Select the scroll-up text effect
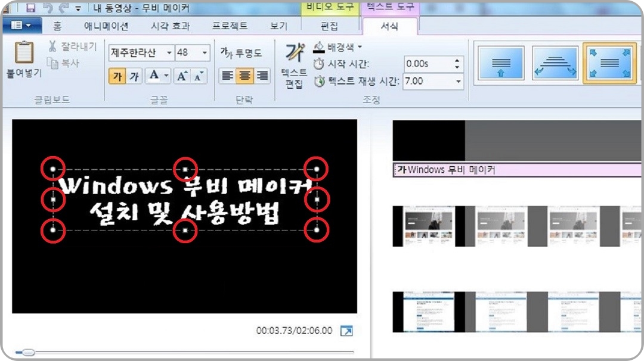The image size is (644, 361). coord(501,63)
